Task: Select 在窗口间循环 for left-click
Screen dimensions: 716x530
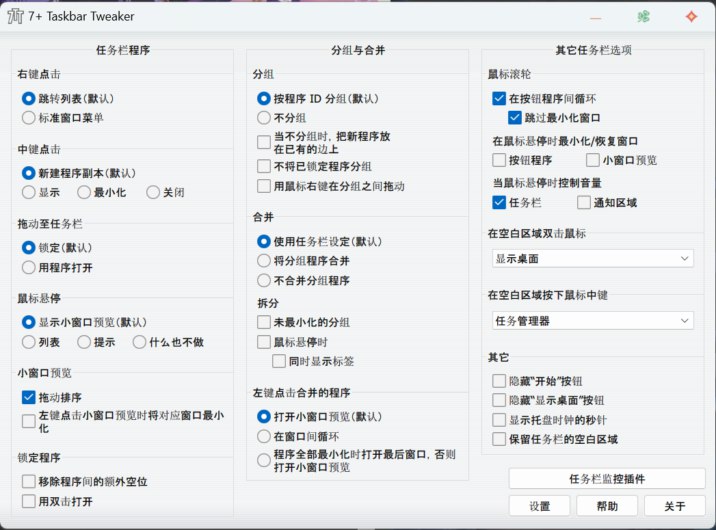Action: click(265, 437)
